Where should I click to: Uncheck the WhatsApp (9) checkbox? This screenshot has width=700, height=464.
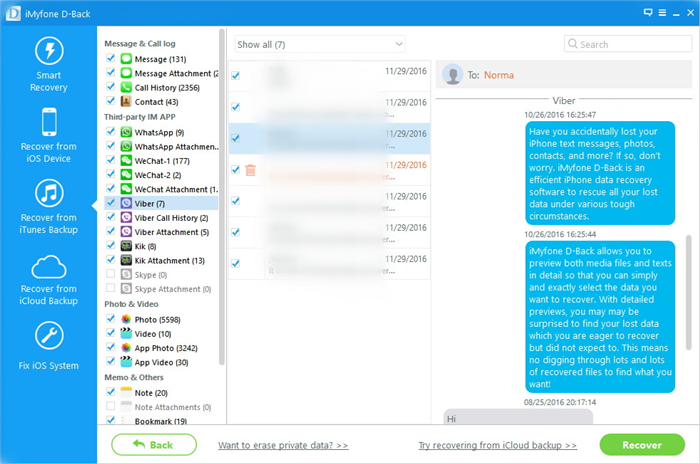tap(111, 131)
